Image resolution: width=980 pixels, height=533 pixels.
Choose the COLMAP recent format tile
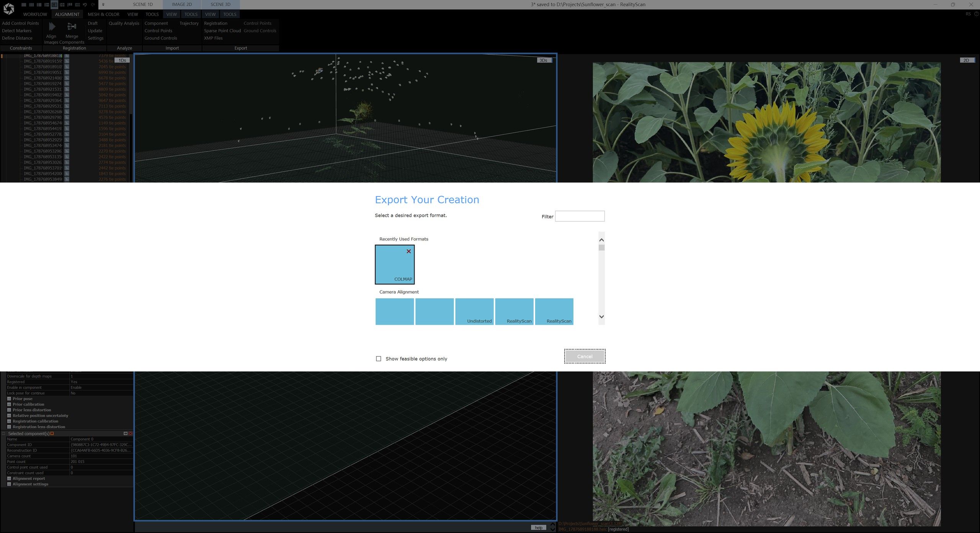point(395,265)
